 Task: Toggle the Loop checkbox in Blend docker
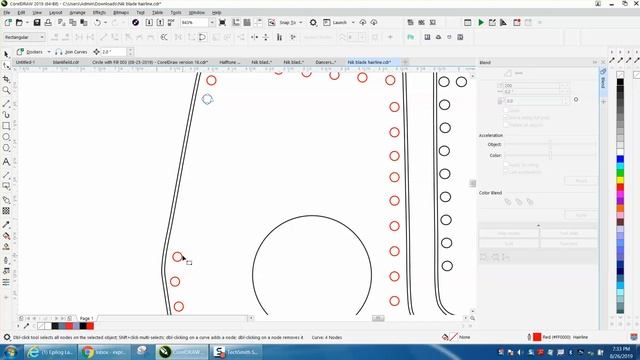tap(506, 111)
